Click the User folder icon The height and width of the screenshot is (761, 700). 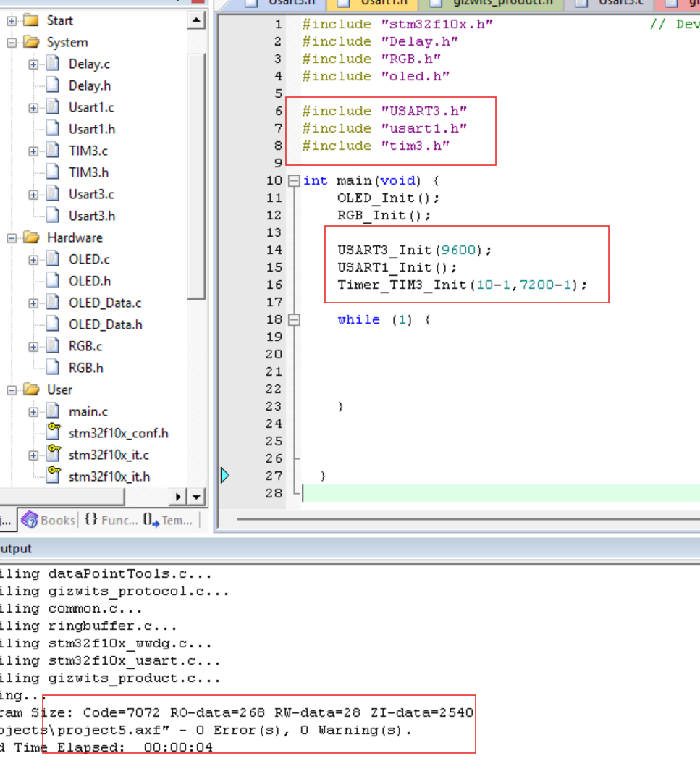31,390
